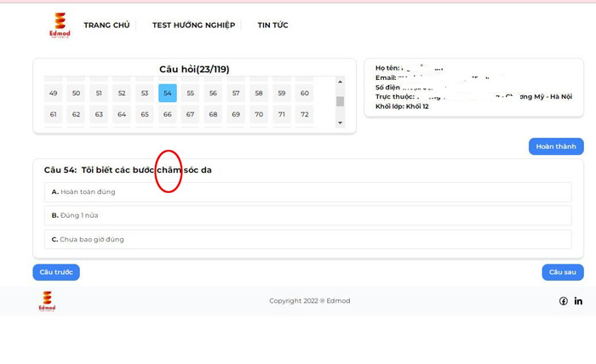Open Test Hướng Nghiệp menu item
The image size is (596, 364).
pos(193,26)
